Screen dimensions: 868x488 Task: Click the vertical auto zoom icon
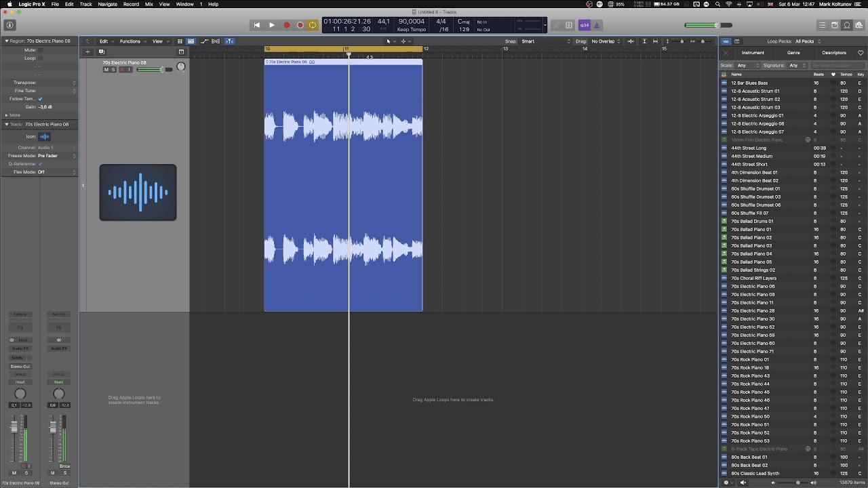(644, 41)
